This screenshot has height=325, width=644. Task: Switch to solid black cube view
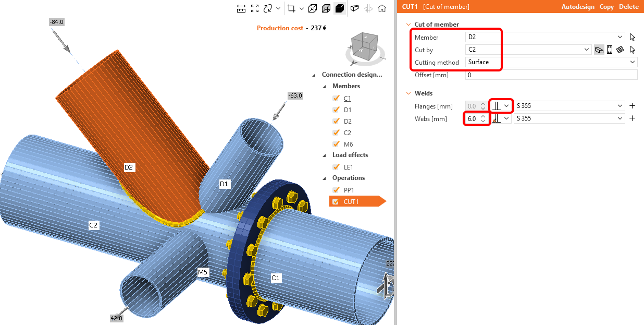coord(339,8)
